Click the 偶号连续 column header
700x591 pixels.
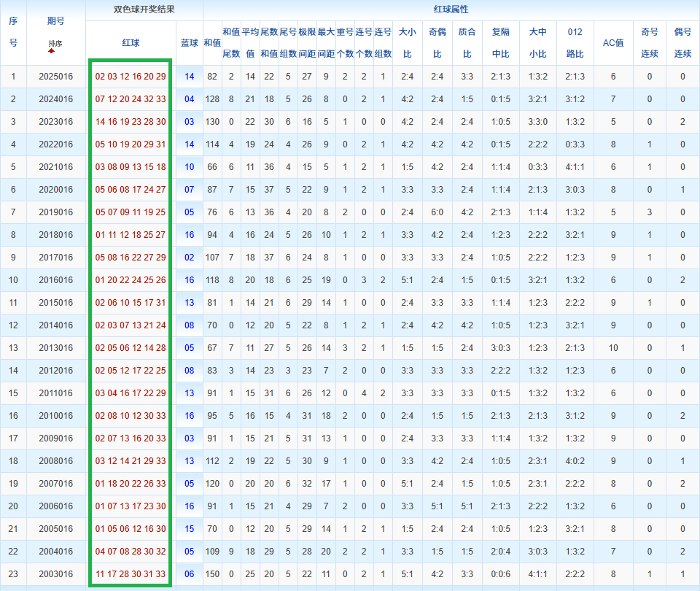(x=682, y=43)
